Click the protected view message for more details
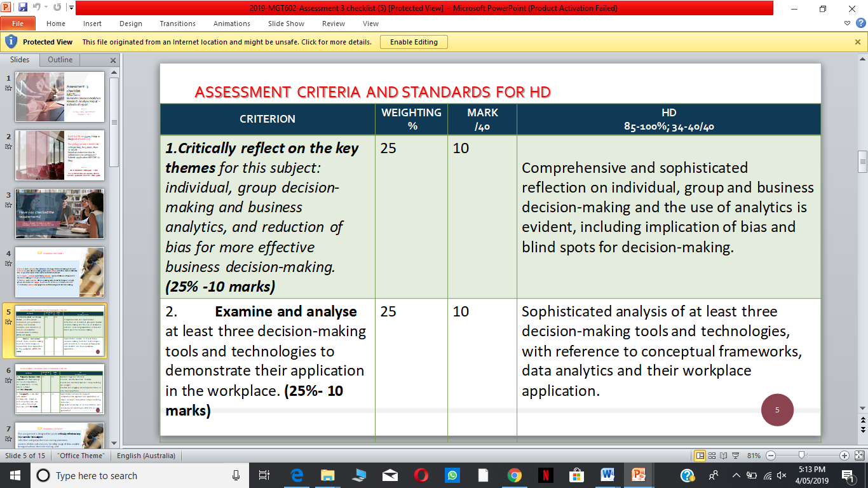The width and height of the screenshot is (868, 488). (x=227, y=42)
